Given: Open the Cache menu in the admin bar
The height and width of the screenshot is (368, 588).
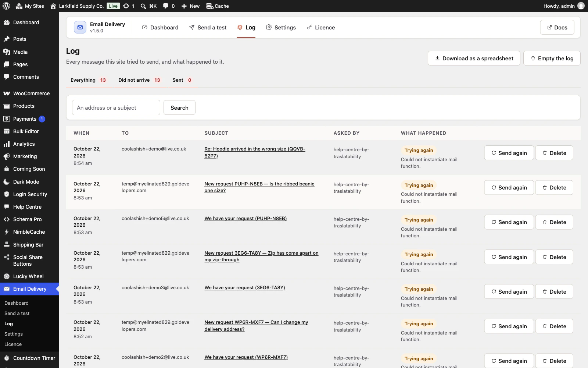Looking at the screenshot, I should point(218,6).
